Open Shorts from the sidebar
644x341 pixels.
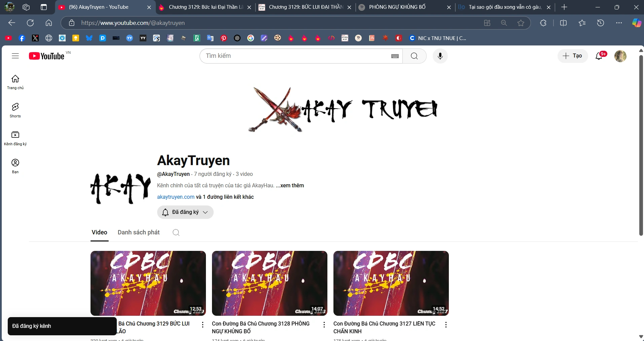coord(15,110)
